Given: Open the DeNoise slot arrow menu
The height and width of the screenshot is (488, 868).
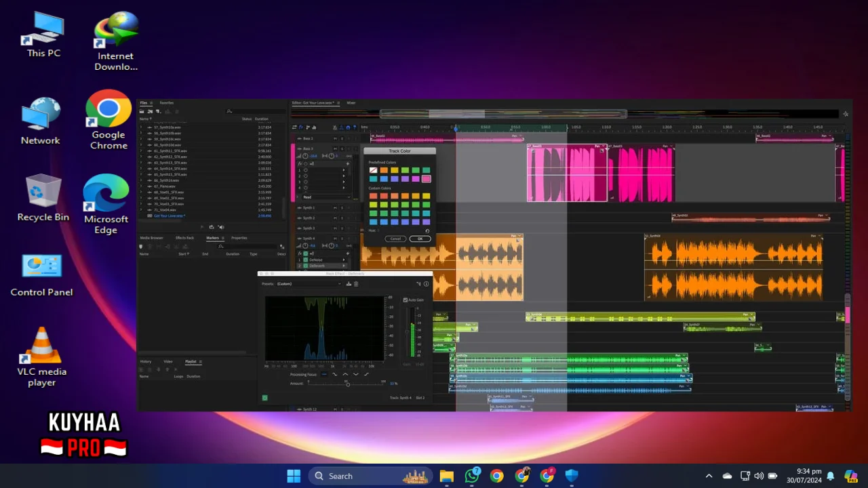Looking at the screenshot, I should point(344,260).
